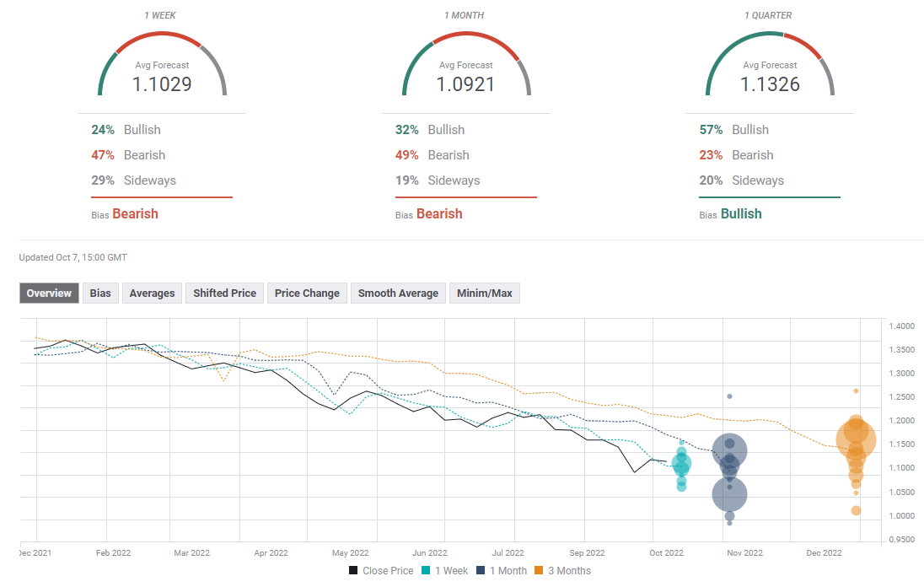
Task: Open the Price Change tab
Action: tap(307, 293)
